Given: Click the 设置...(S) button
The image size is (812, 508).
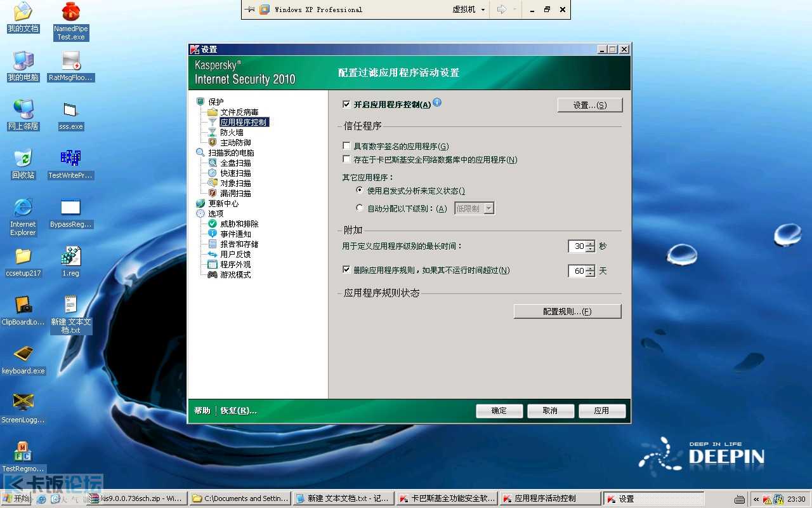Looking at the screenshot, I should pyautogui.click(x=590, y=105).
